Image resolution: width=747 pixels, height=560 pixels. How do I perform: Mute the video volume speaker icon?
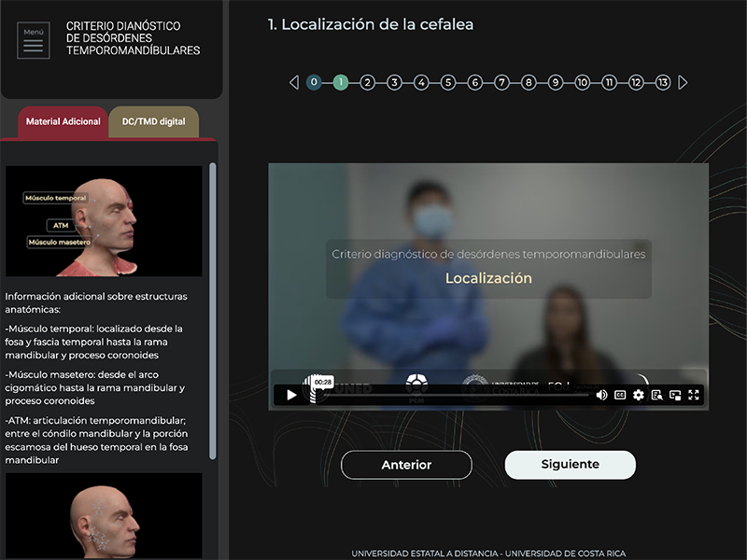tap(601, 395)
